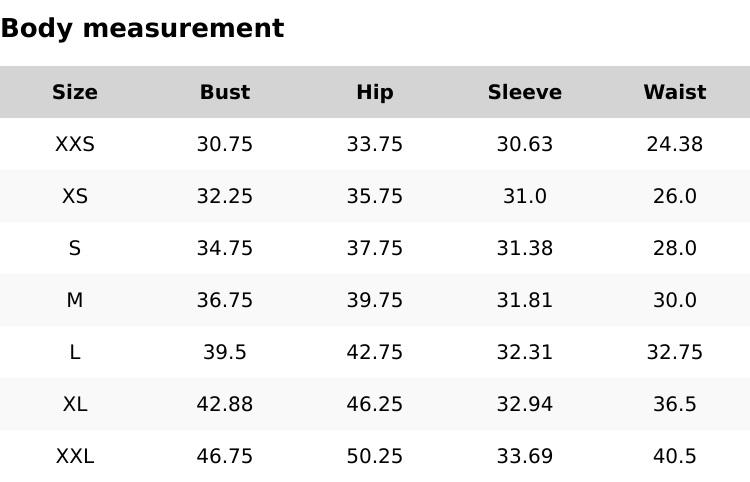Click the Bust column header
This screenshot has width=750, height=482.
225,92
